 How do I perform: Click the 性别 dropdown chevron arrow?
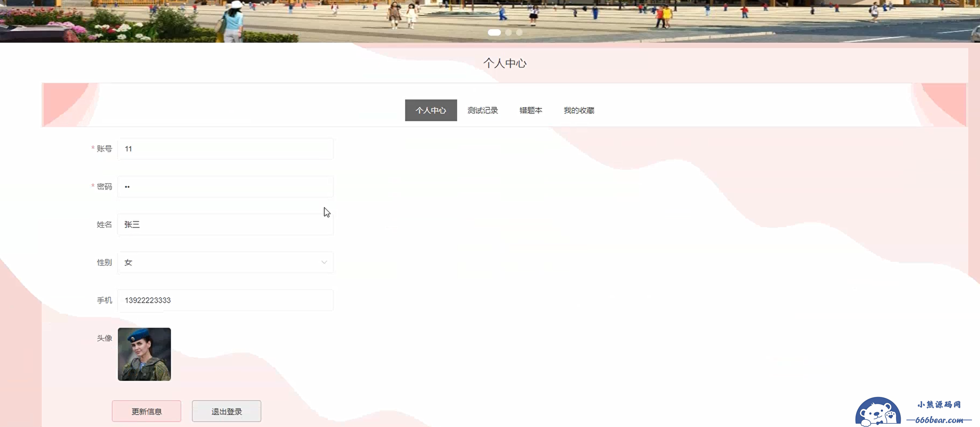324,262
